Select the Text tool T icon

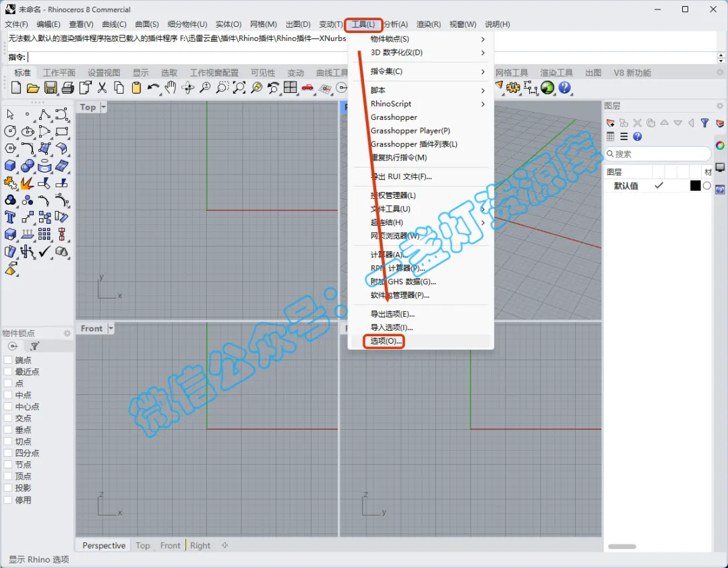click(10, 217)
